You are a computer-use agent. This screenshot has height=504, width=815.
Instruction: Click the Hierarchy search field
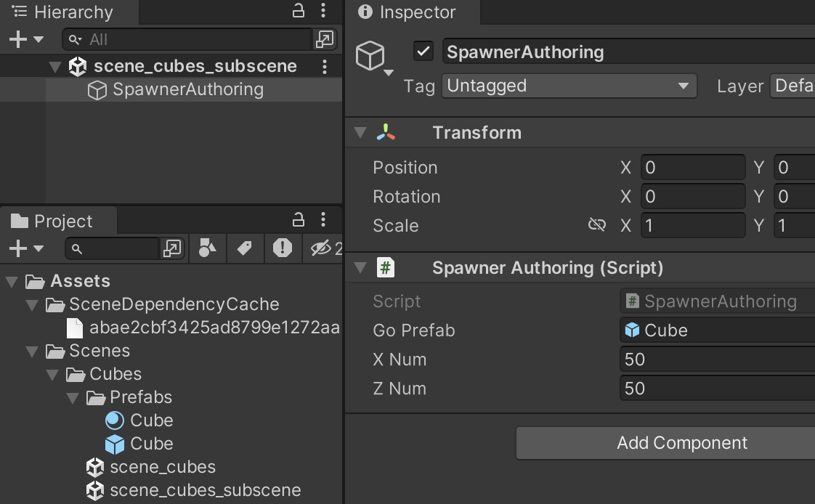point(187,39)
